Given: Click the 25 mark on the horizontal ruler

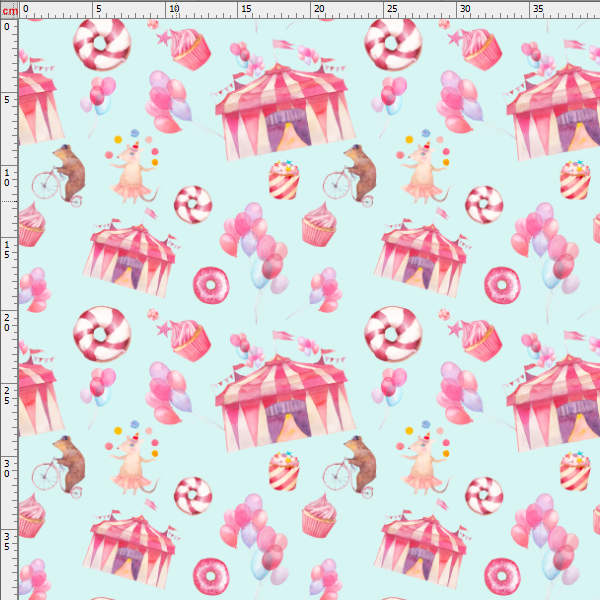Looking at the screenshot, I should (x=392, y=8).
